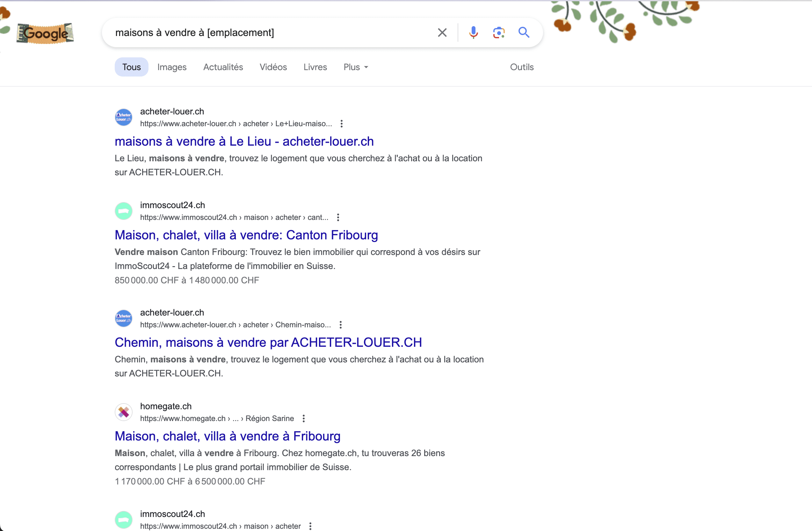Image resolution: width=812 pixels, height=531 pixels.
Task: Click URL https://www.immoscout24.ch › maison › acheter › cant...
Action: click(234, 217)
